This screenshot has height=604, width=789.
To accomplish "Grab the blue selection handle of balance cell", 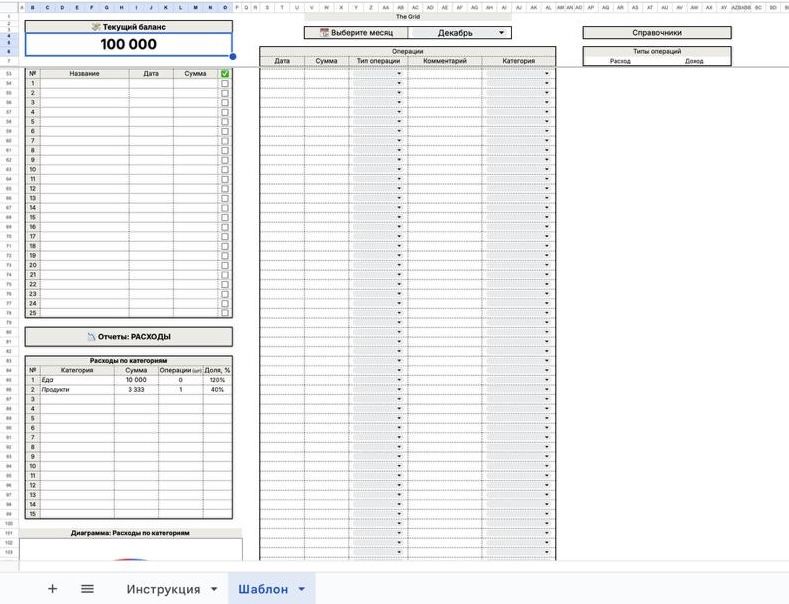I will point(232,56).
